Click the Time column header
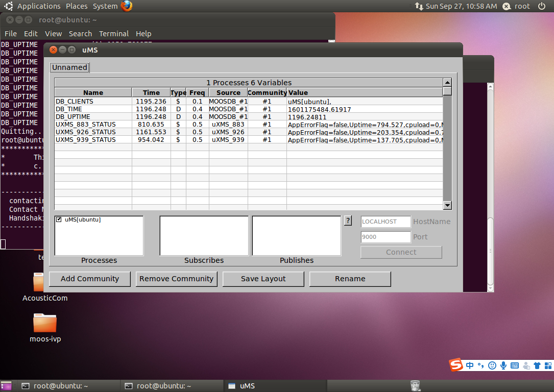The image size is (554, 392). [151, 92]
